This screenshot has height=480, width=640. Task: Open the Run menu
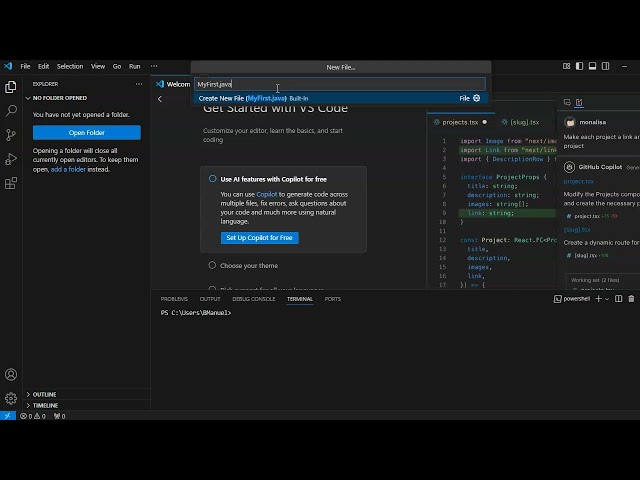click(135, 66)
